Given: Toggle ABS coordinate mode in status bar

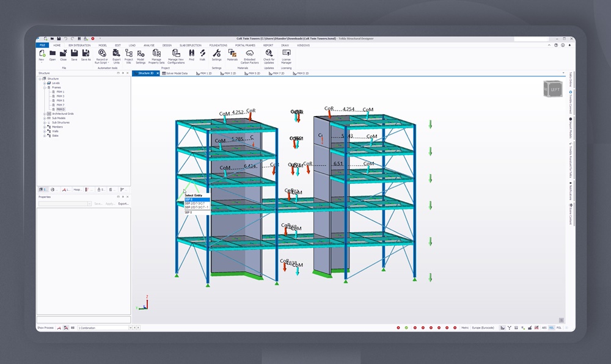Looking at the screenshot, I should (x=544, y=327).
